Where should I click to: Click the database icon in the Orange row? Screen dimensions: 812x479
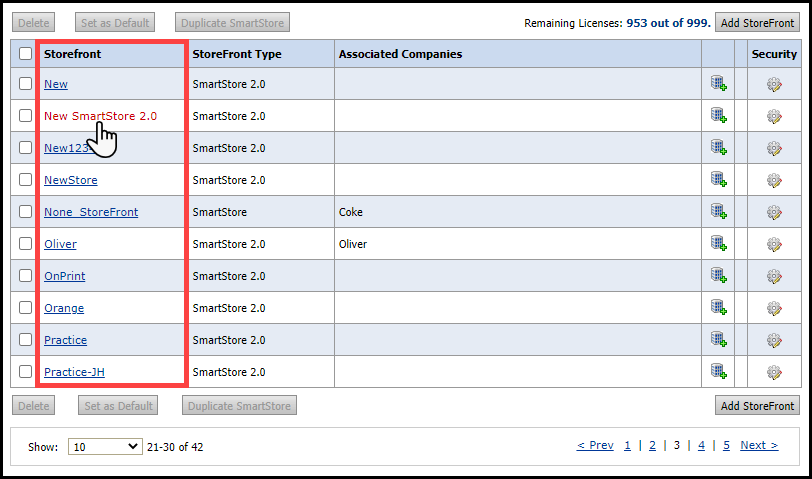click(718, 308)
